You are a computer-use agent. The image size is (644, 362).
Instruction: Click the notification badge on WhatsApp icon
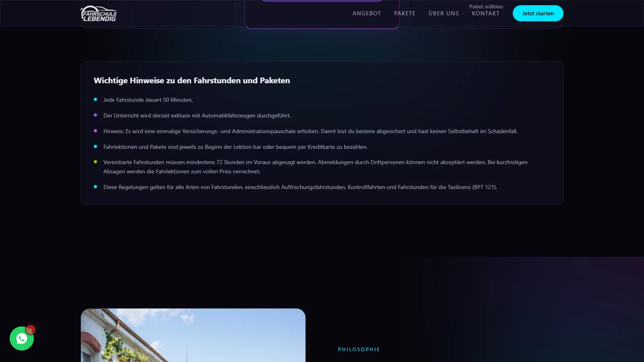(31, 330)
